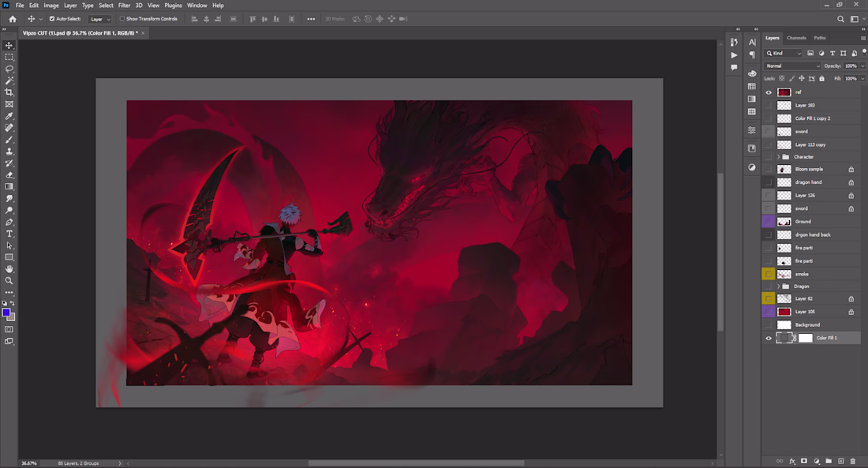Select the Layer 183 layer

(x=805, y=105)
